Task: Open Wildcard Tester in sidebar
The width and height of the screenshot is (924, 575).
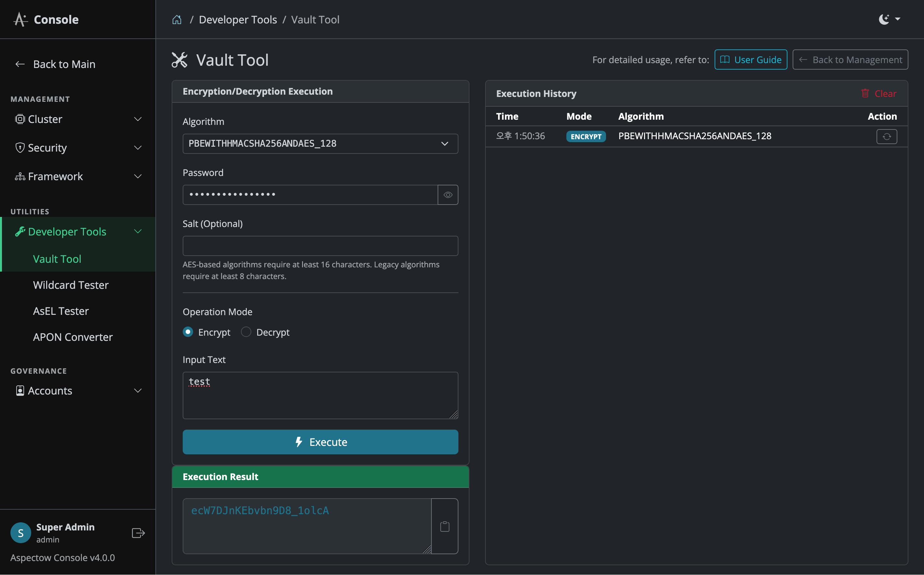Action: (x=71, y=285)
